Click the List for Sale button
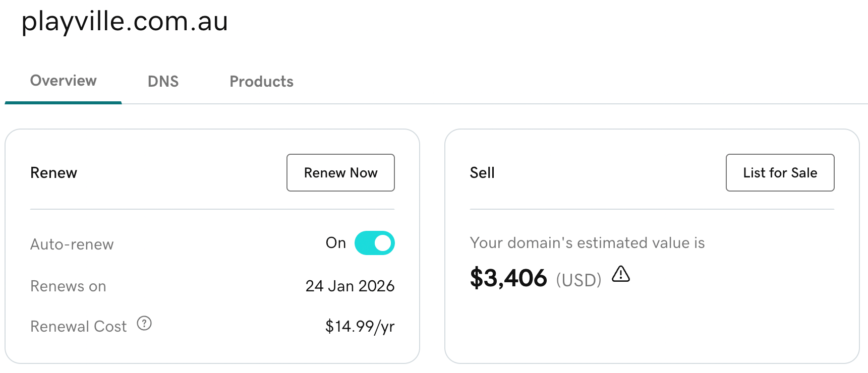Image resolution: width=868 pixels, height=373 pixels. pyautogui.click(x=780, y=172)
